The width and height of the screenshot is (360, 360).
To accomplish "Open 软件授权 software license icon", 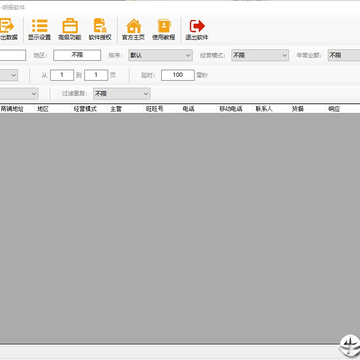I will pos(100,29).
